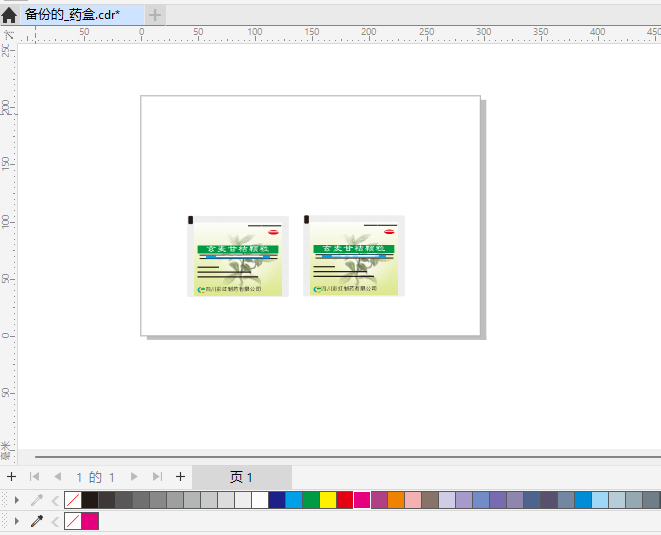The height and width of the screenshot is (535, 661).
Task: Go to the Home welcome screen icon
Action: 9,15
